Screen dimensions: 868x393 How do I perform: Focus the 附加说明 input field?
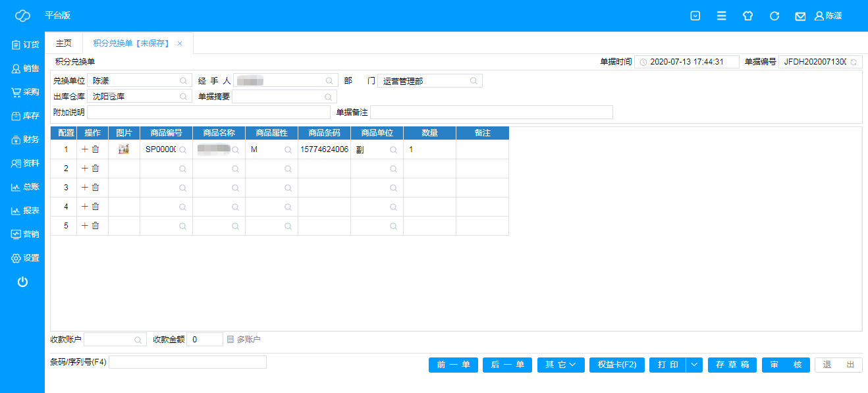(209, 112)
